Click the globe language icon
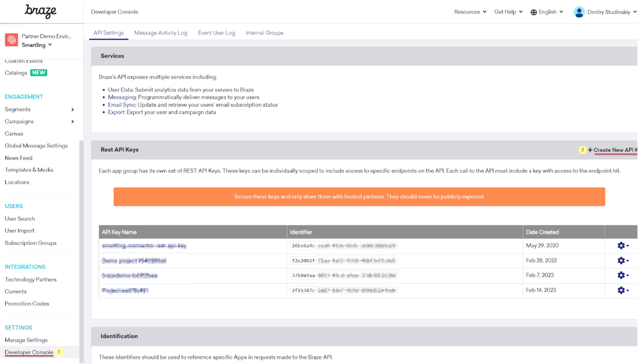 pos(534,12)
